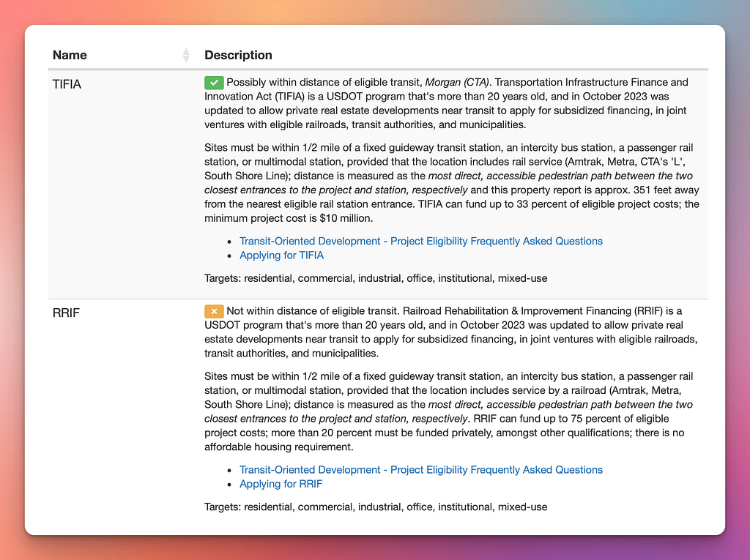Select the Name column header

click(x=70, y=55)
